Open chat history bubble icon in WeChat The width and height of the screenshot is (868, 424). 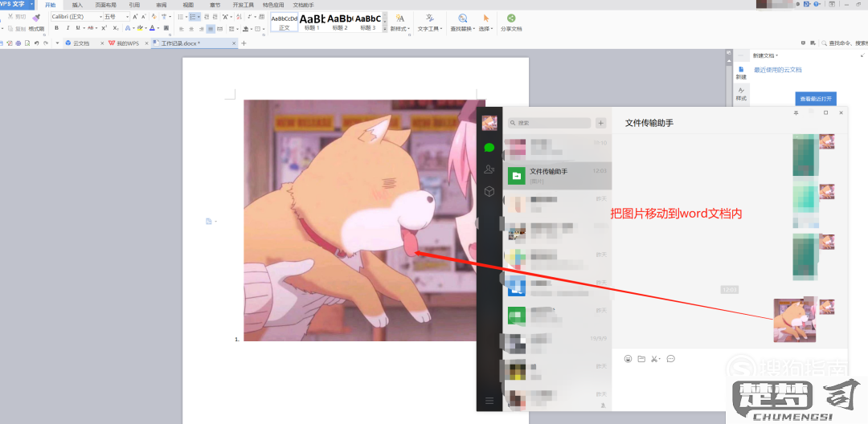tap(670, 359)
